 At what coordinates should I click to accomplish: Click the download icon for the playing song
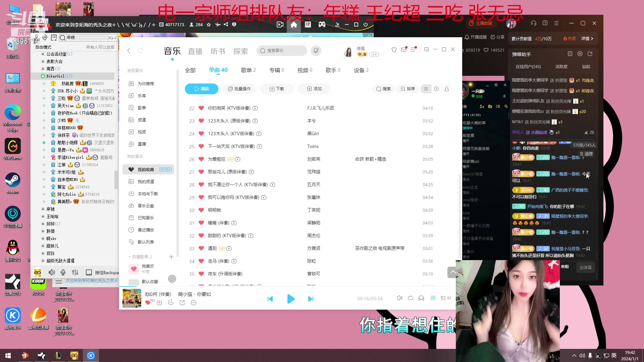coord(159,302)
